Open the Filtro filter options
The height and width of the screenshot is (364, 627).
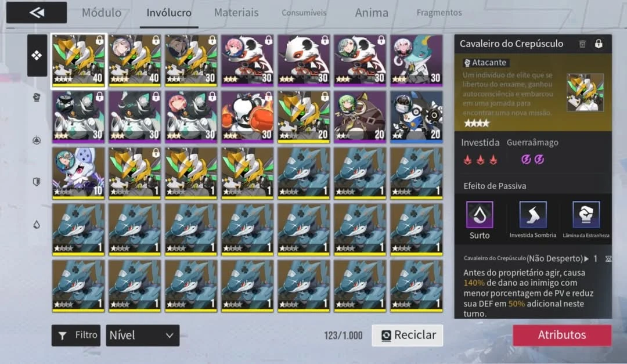(76, 335)
